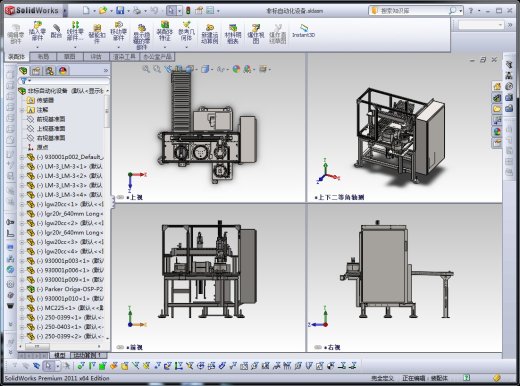Click the 爆炸视图 exploded view tool
520x386 pixels.
pos(256,34)
